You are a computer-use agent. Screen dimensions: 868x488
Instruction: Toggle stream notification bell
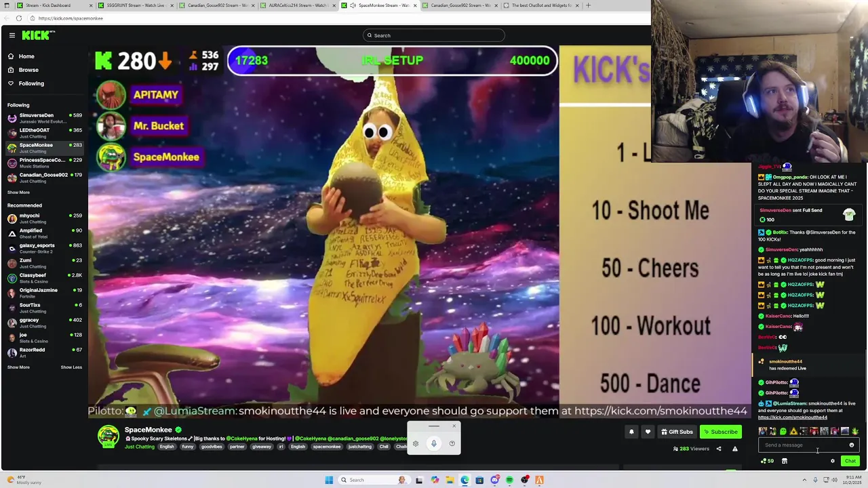[x=631, y=432]
